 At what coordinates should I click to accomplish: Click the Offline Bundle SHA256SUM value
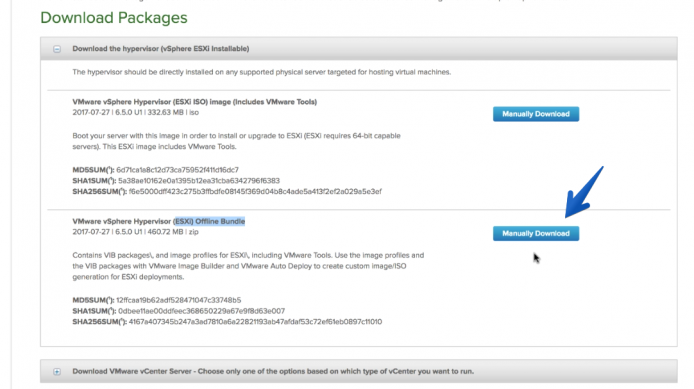[x=255, y=322]
